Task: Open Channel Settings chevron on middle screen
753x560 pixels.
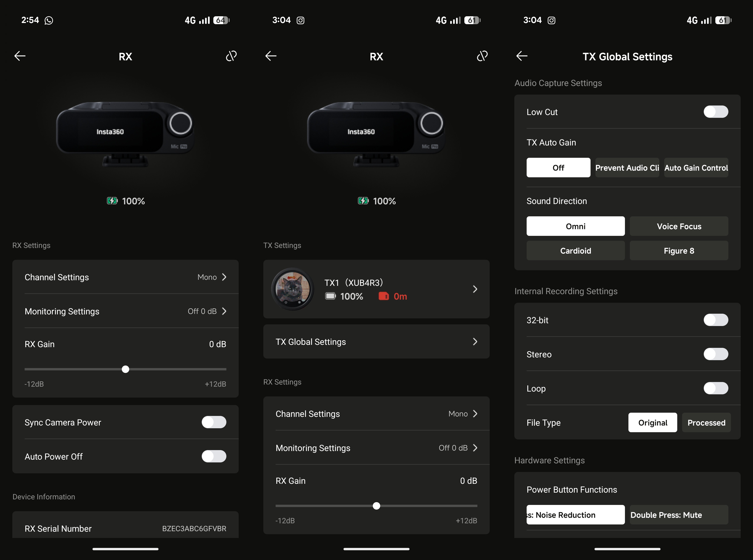Action: click(x=475, y=414)
